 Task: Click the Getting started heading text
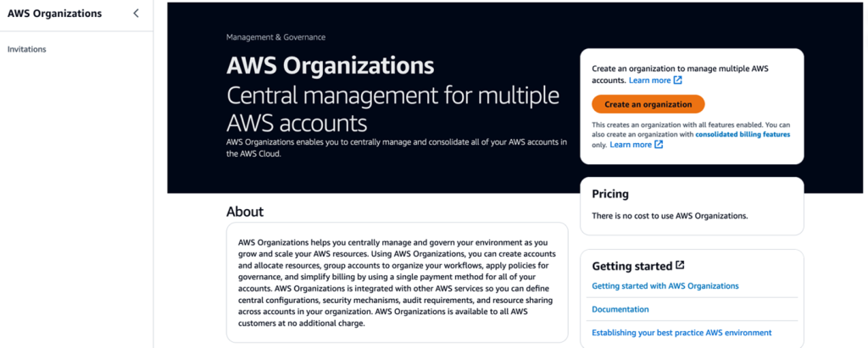tap(632, 266)
